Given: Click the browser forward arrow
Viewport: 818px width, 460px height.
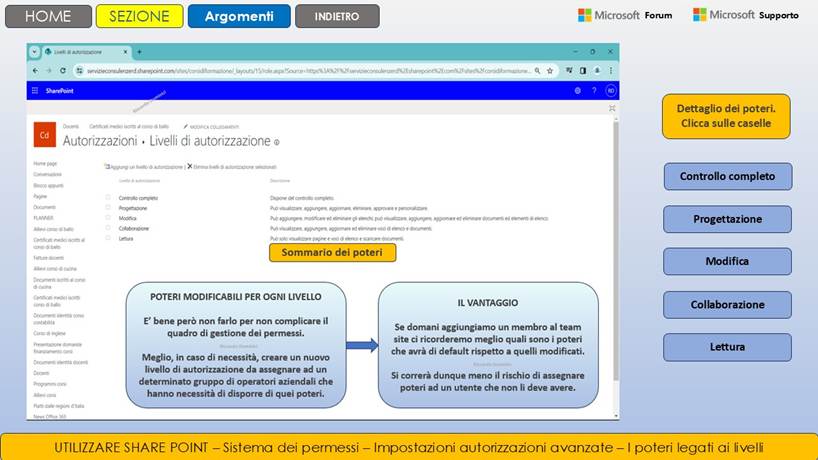Looking at the screenshot, I should click(49, 70).
